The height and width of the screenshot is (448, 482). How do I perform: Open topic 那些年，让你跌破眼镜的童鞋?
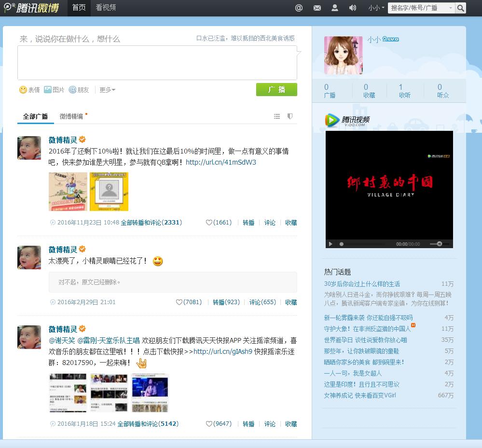click(361, 351)
